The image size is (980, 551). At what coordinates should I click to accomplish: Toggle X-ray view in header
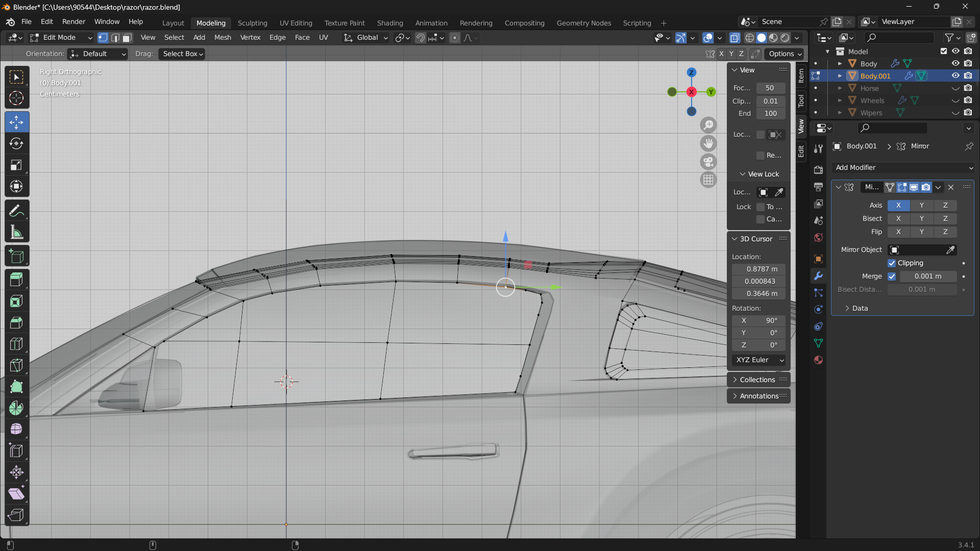734,38
